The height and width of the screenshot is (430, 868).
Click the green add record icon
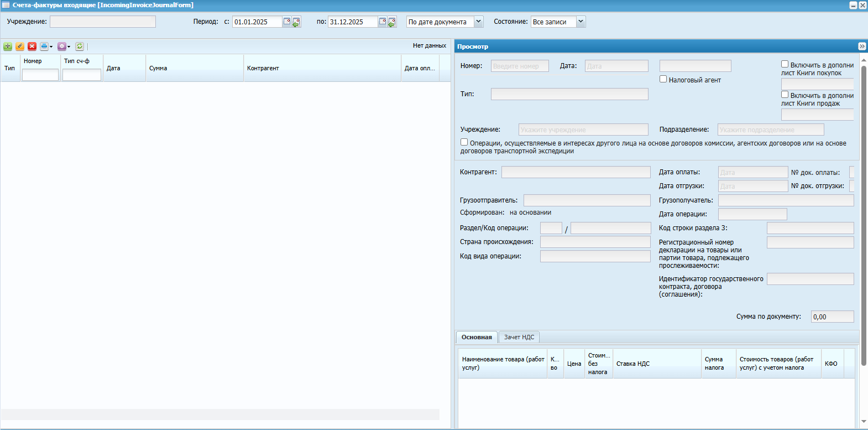(x=8, y=46)
